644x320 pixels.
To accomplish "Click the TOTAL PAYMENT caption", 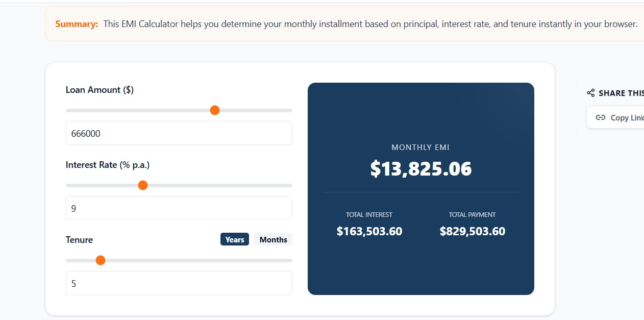I will tap(473, 215).
